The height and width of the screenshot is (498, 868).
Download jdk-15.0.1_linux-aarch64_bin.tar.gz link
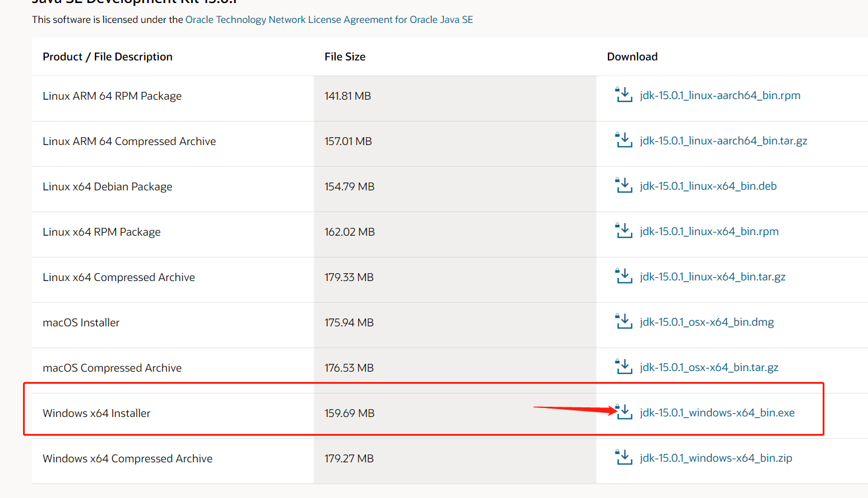click(723, 141)
